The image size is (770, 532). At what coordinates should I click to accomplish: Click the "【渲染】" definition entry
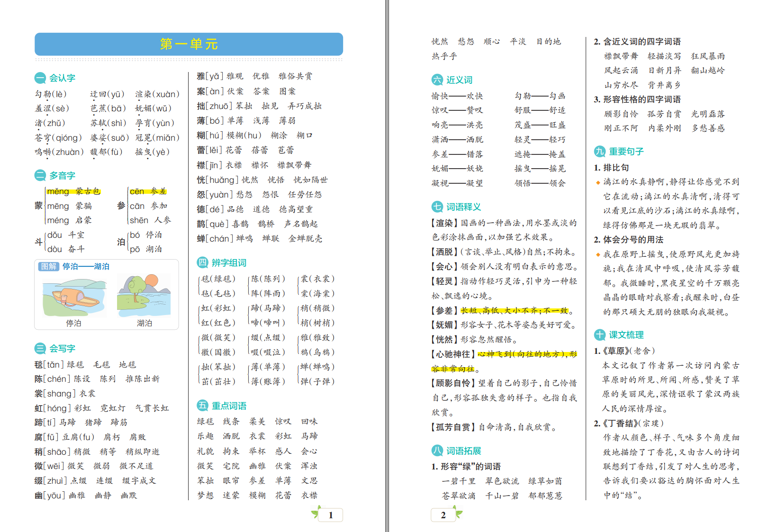[x=504, y=230]
